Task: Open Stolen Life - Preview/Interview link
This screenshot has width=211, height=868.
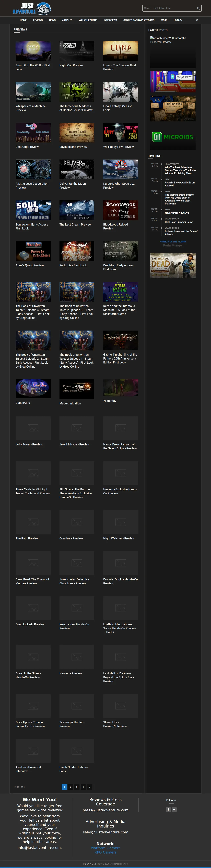Action: pos(115,724)
